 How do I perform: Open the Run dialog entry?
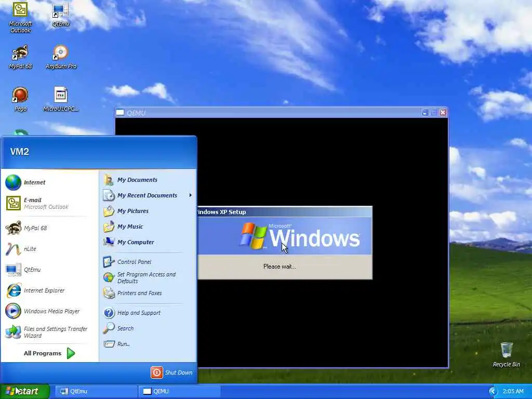pyautogui.click(x=148, y=344)
